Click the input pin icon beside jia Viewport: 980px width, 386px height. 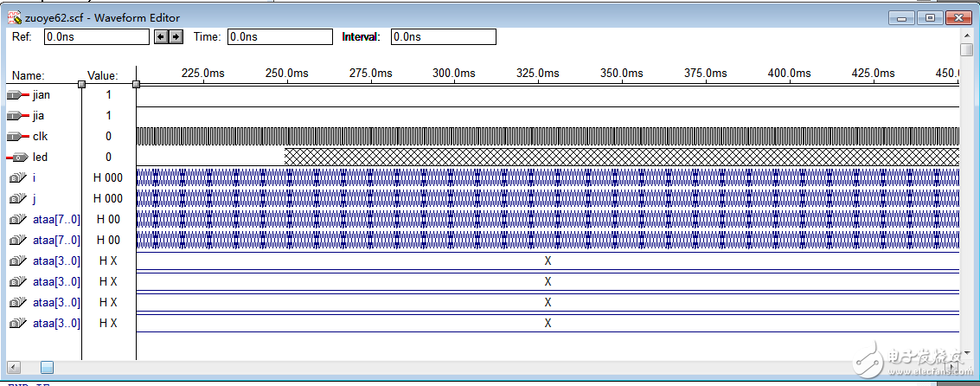tap(18, 116)
